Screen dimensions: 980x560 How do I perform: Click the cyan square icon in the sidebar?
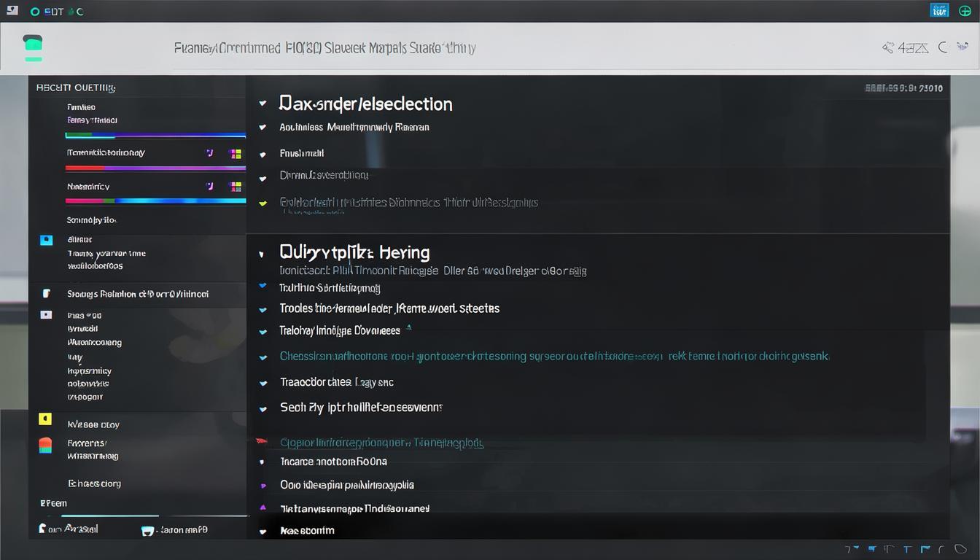[46, 239]
